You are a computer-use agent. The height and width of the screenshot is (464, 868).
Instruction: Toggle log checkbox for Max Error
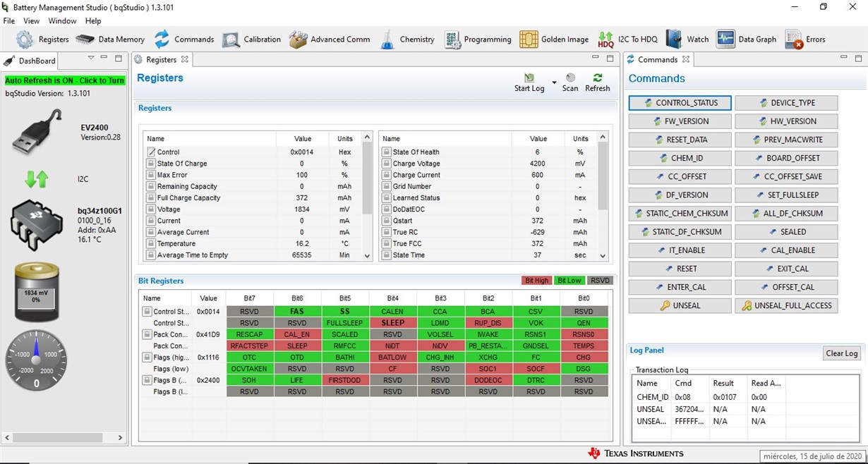click(x=150, y=175)
